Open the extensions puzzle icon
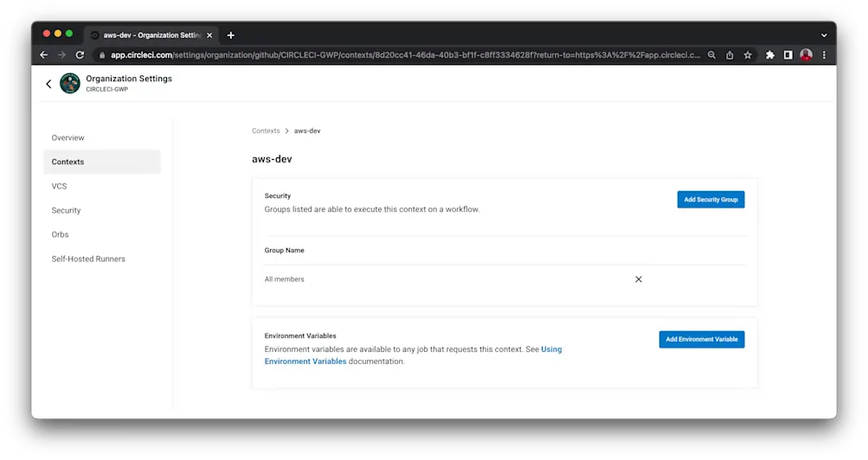The image size is (868, 460). tap(770, 55)
